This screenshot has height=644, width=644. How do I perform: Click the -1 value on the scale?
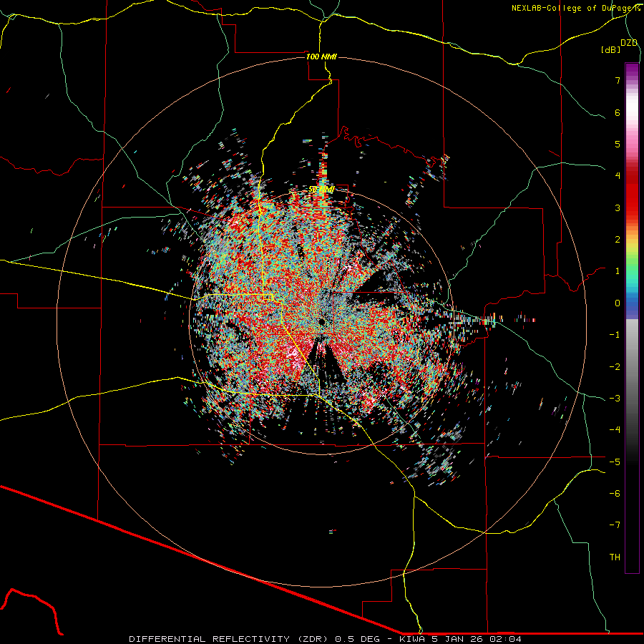pos(615,335)
